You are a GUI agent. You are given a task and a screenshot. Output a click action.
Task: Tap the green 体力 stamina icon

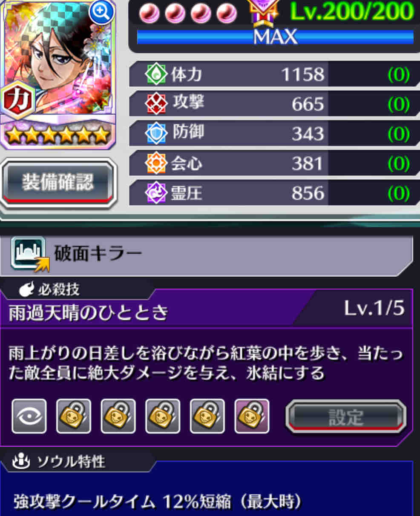pyautogui.click(x=155, y=74)
